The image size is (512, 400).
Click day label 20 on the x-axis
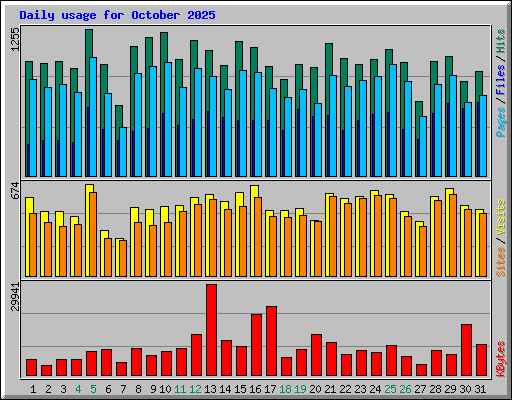point(315,389)
